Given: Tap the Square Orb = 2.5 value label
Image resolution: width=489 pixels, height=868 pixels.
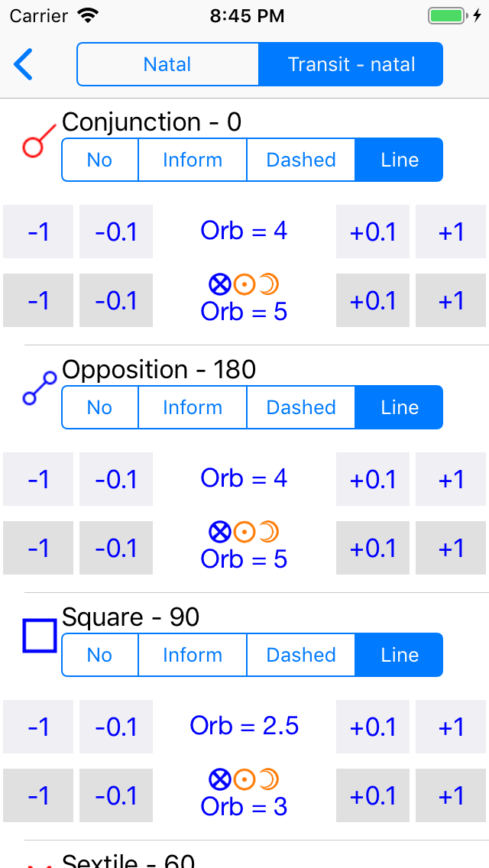Looking at the screenshot, I should 244,726.
